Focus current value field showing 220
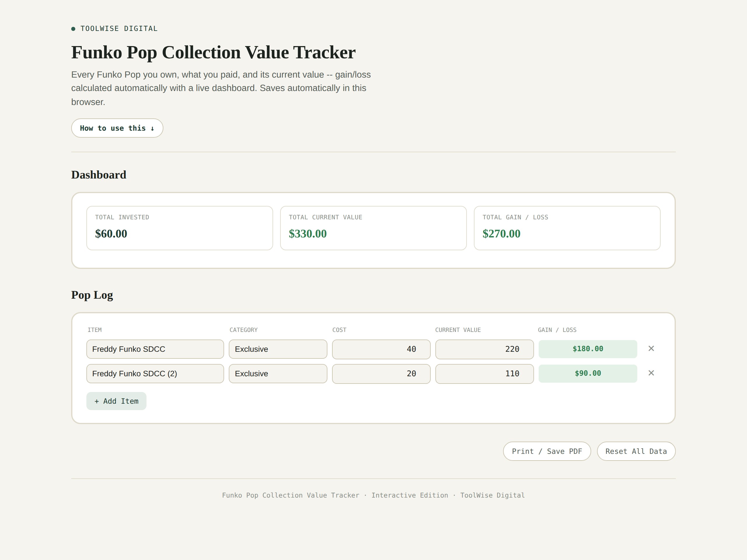 pos(485,349)
